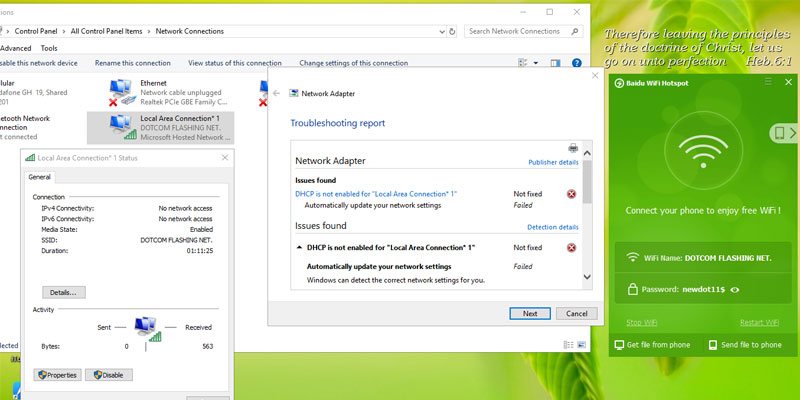
Task: Click the first red error icon in the report
Action: coord(571,194)
